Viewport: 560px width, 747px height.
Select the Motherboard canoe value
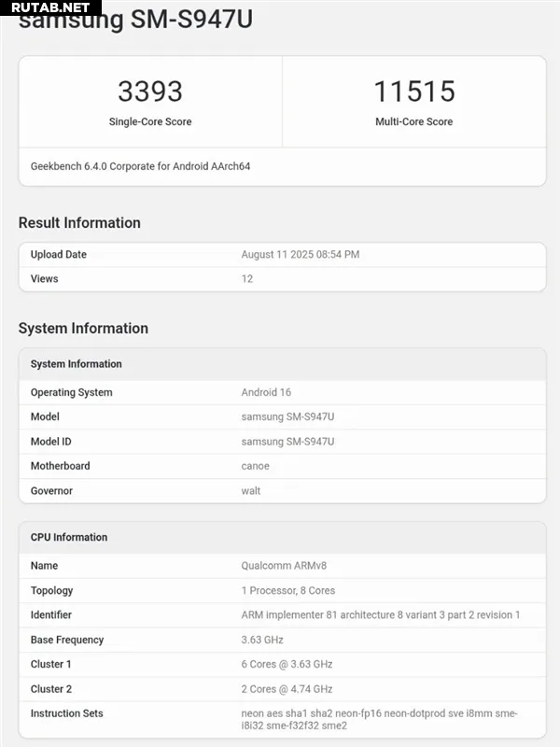255,466
